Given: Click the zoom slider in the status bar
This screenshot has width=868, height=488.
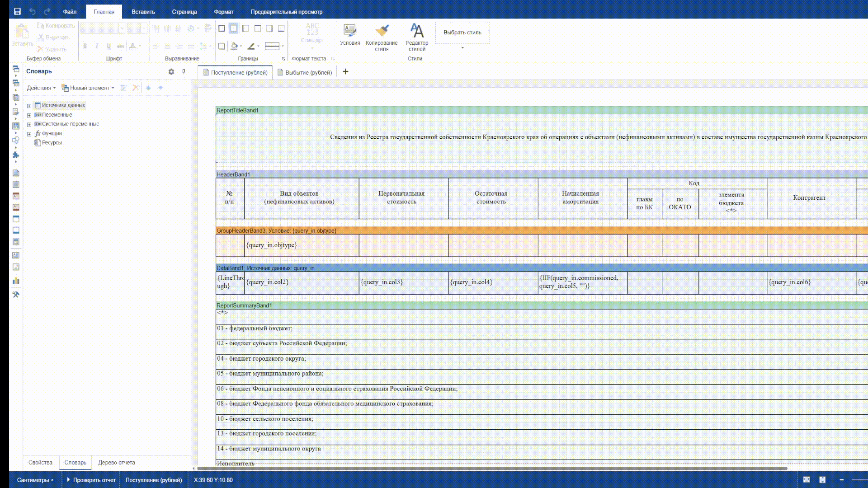Looking at the screenshot, I should click(x=859, y=480).
